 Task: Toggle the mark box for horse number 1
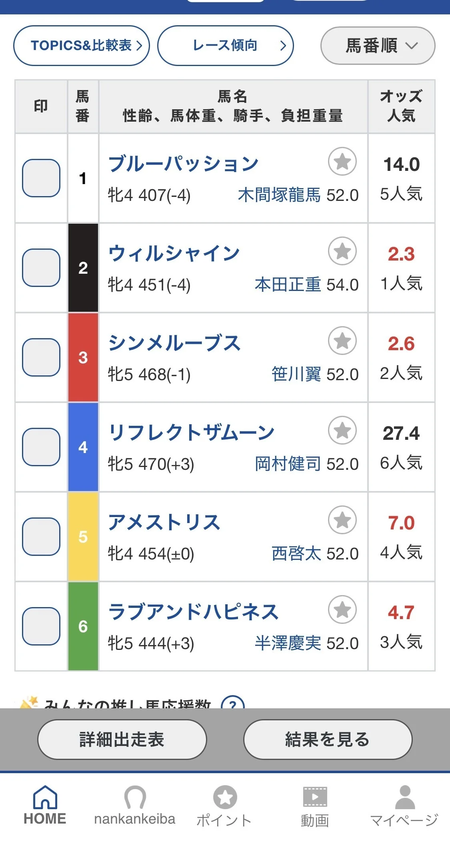[41, 178]
